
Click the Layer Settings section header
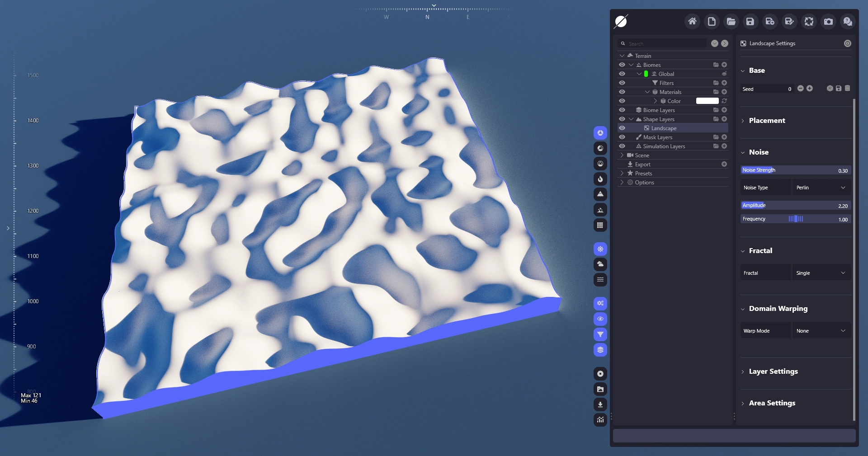click(x=773, y=371)
